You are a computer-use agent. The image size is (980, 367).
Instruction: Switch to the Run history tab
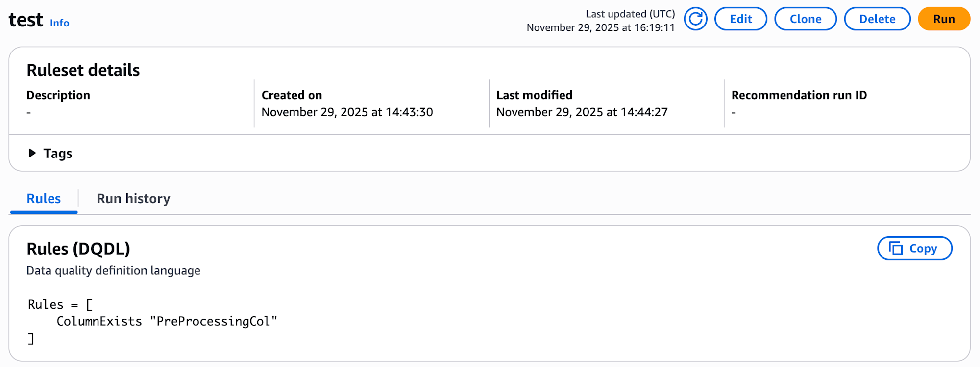coord(133,199)
